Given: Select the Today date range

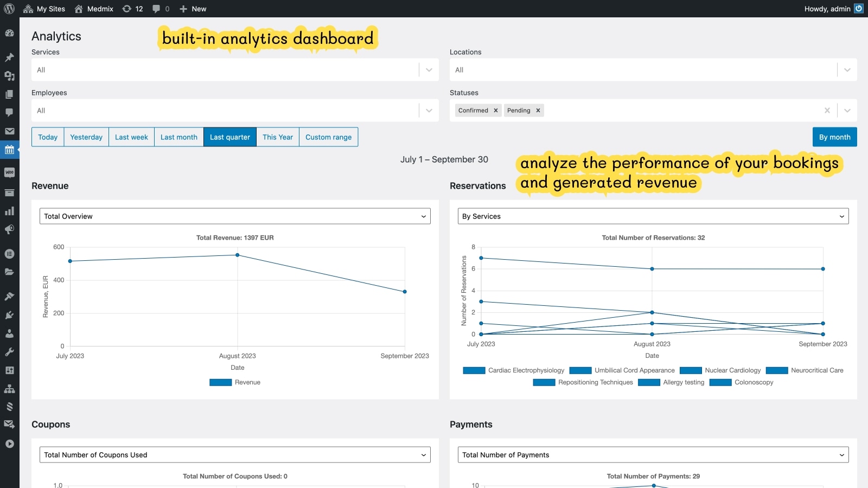Looking at the screenshot, I should (x=48, y=137).
